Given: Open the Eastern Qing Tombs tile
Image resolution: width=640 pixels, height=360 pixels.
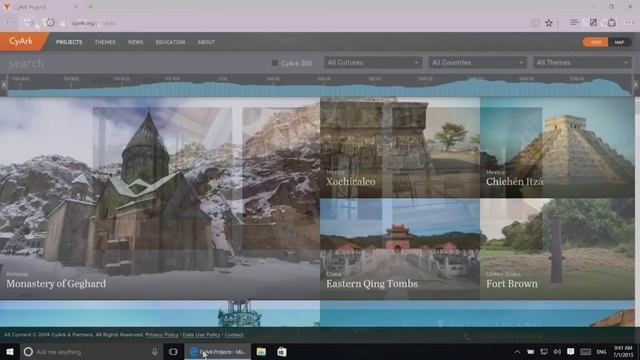Looking at the screenshot, I should (x=400, y=249).
